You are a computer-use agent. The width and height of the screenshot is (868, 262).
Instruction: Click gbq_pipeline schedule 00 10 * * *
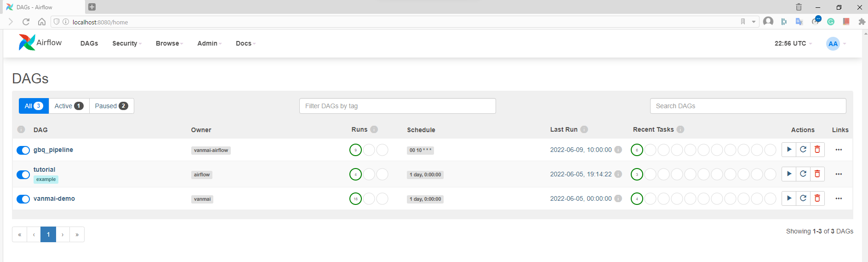pos(421,150)
